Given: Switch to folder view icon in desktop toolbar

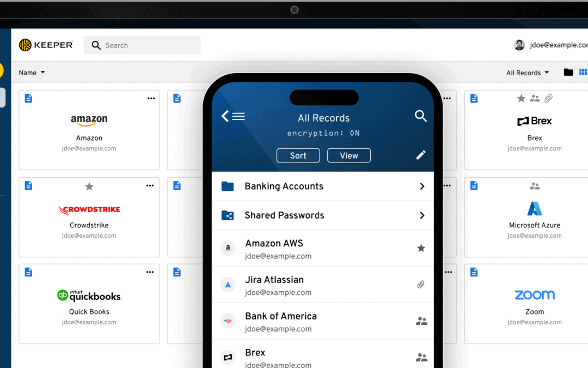Looking at the screenshot, I should (568, 72).
